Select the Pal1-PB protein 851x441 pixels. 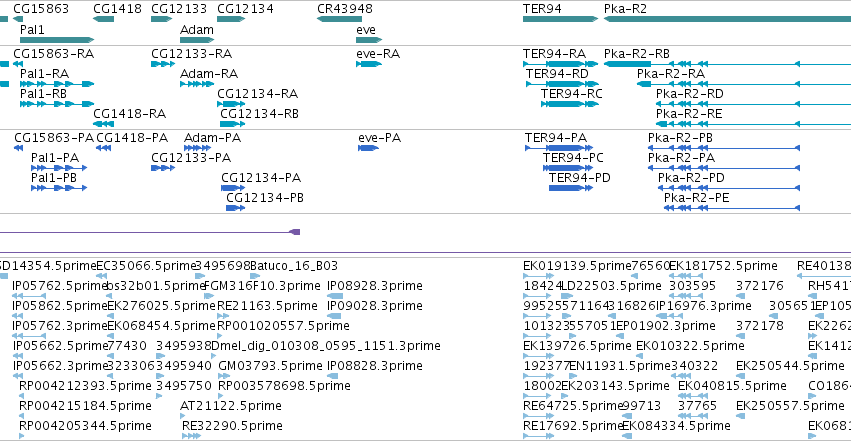[x=54, y=178]
